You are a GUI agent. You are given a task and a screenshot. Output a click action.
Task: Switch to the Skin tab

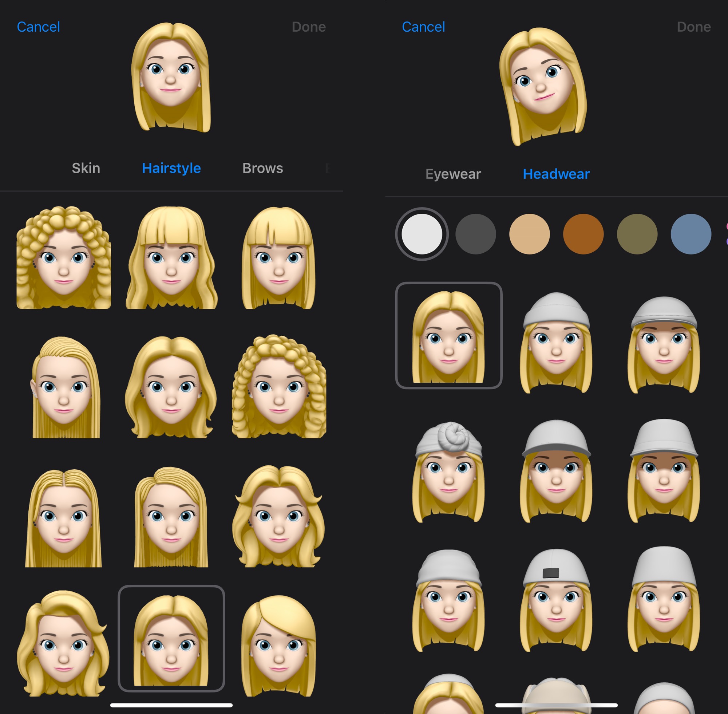tap(86, 168)
